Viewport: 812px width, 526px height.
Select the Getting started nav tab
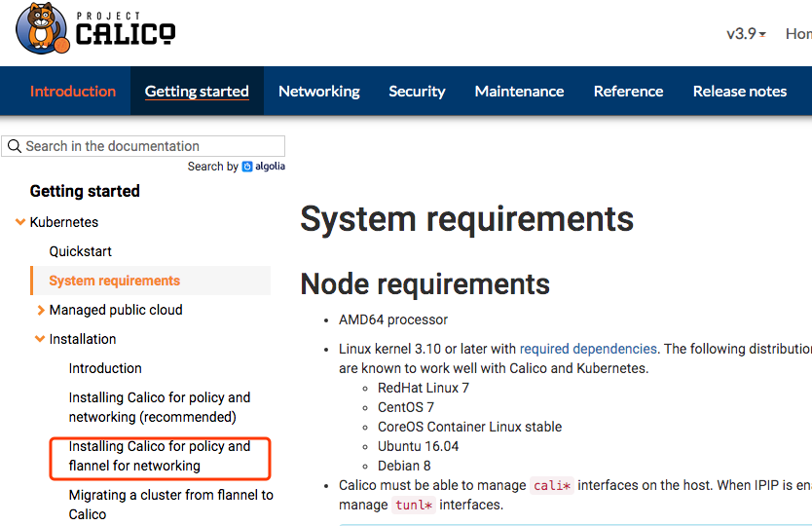[197, 92]
